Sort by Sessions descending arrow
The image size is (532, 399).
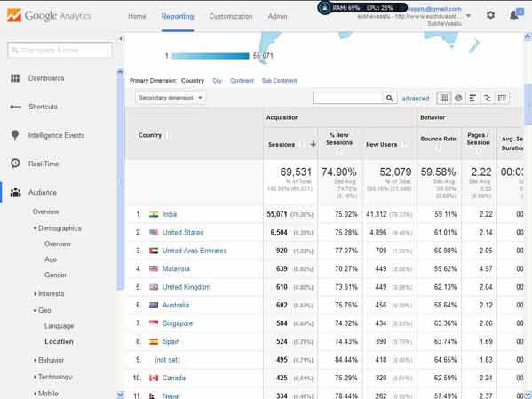tap(314, 144)
